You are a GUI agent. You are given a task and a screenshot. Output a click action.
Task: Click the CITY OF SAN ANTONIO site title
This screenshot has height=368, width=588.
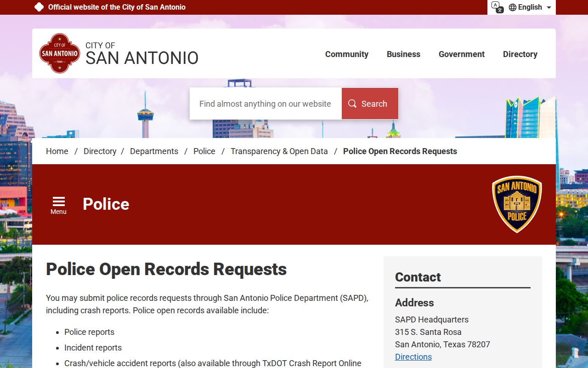pos(142,54)
